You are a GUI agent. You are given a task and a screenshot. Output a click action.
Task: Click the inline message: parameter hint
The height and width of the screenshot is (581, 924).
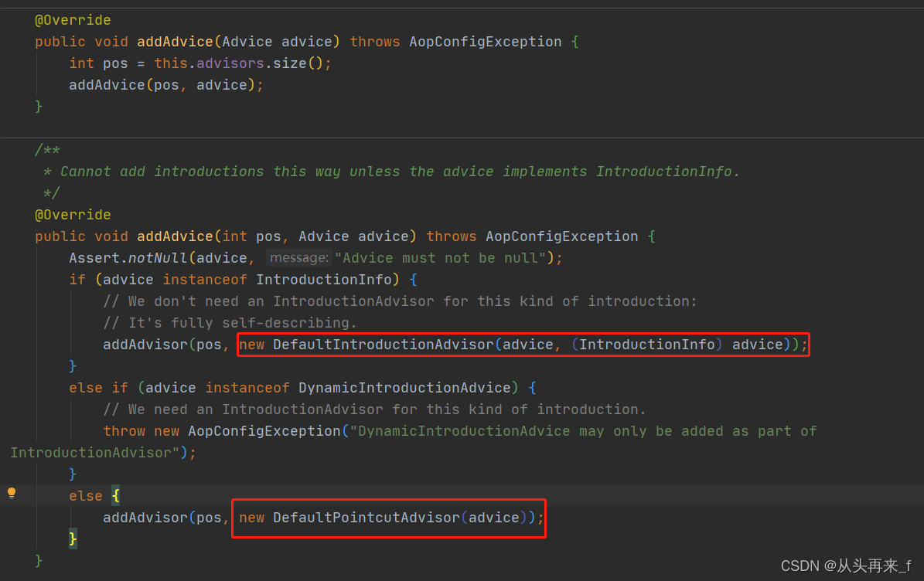(x=298, y=257)
